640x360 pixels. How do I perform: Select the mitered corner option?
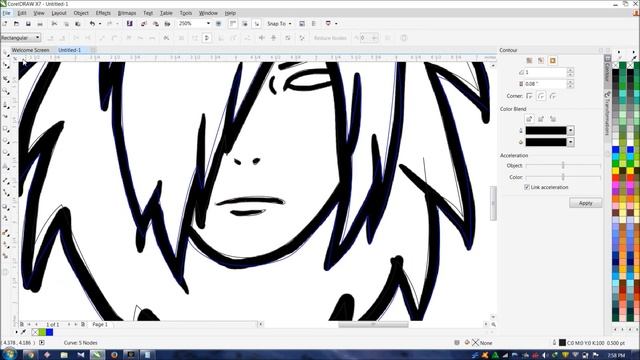click(x=529, y=96)
